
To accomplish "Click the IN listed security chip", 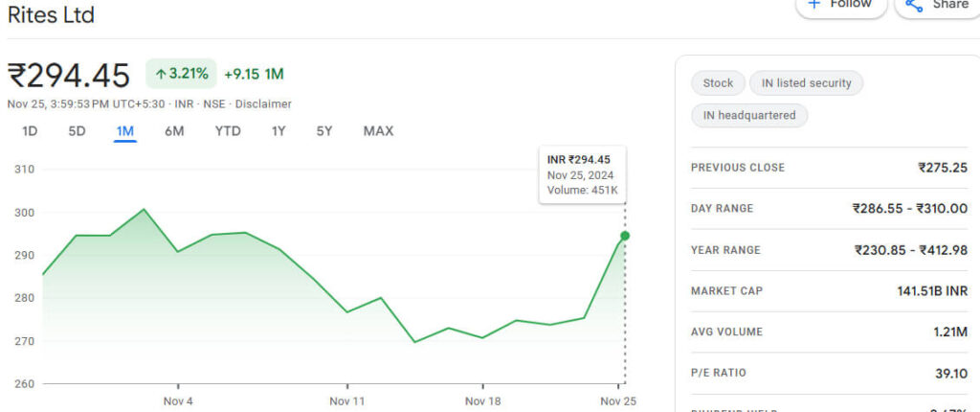I will (806, 82).
